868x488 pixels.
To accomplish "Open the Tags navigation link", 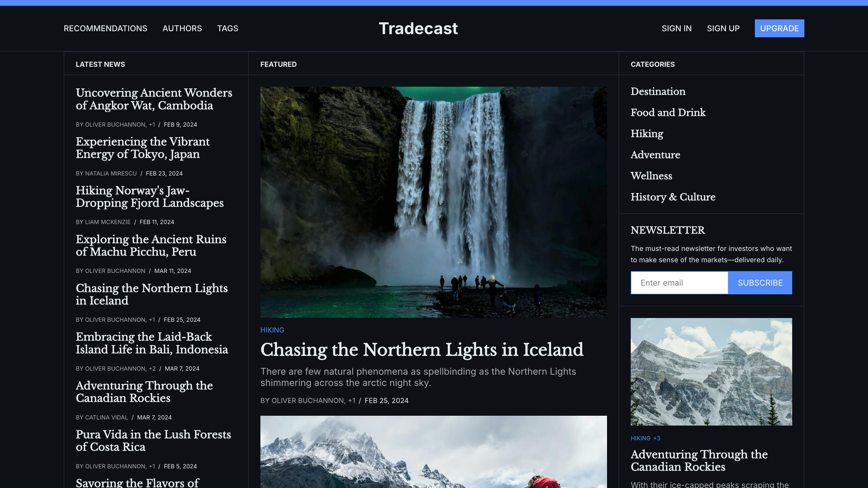I will pyautogui.click(x=227, y=28).
